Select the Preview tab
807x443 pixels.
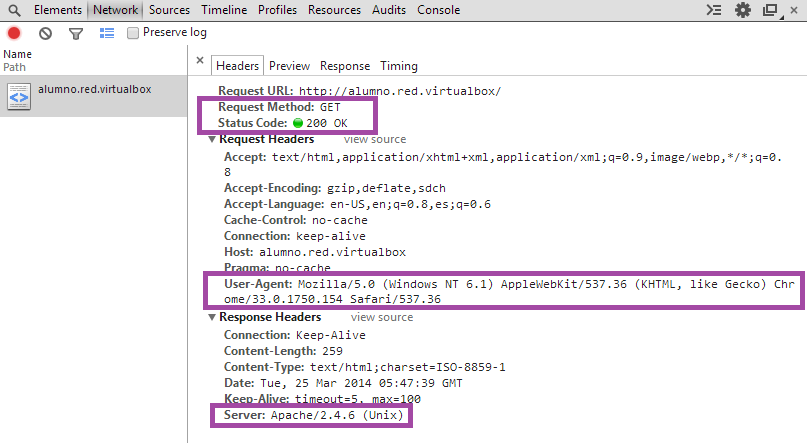pyautogui.click(x=289, y=66)
